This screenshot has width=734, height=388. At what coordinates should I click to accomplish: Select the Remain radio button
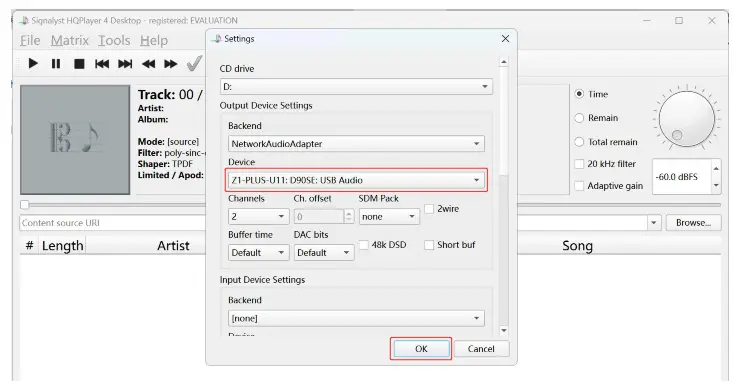point(579,118)
